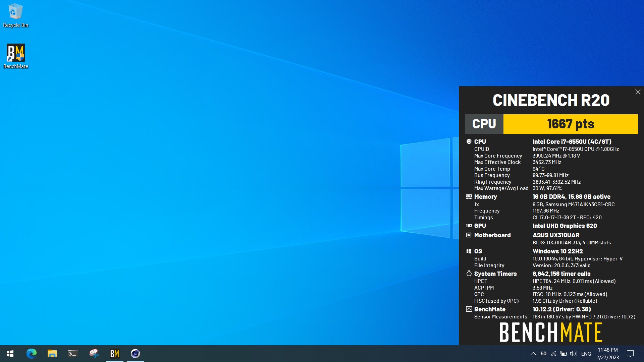Click the Max Core Frequency label
This screenshot has width=644, height=362.
(498, 156)
